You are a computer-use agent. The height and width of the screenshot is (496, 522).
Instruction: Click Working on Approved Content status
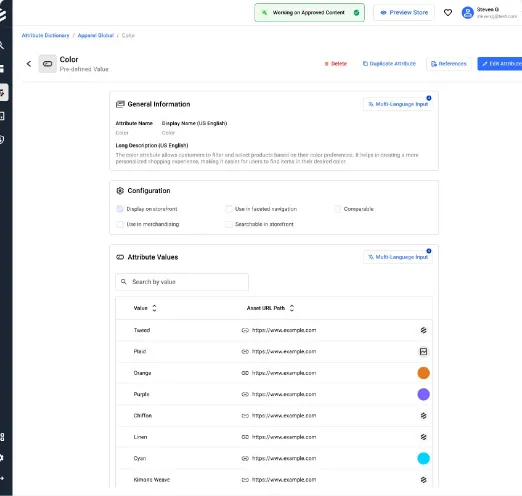309,13
